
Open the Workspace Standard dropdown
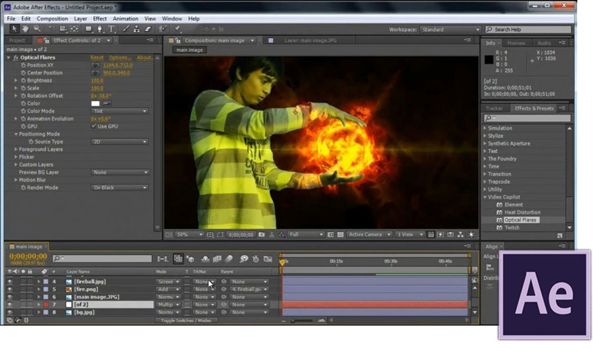(450, 30)
